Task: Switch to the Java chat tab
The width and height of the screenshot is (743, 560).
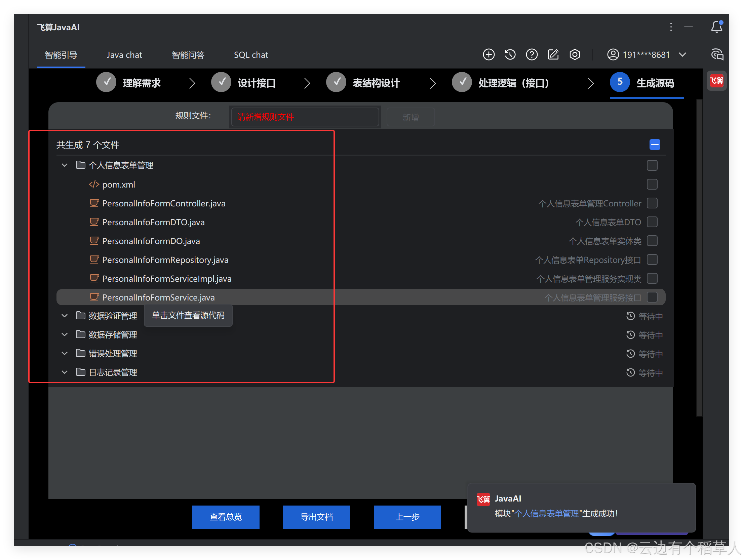Action: [124, 55]
